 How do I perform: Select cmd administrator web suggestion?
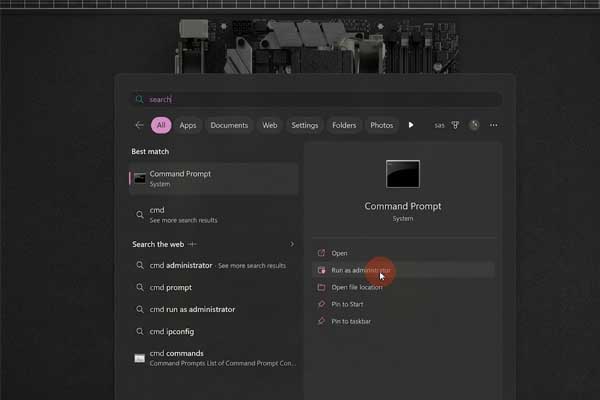pyautogui.click(x=214, y=265)
